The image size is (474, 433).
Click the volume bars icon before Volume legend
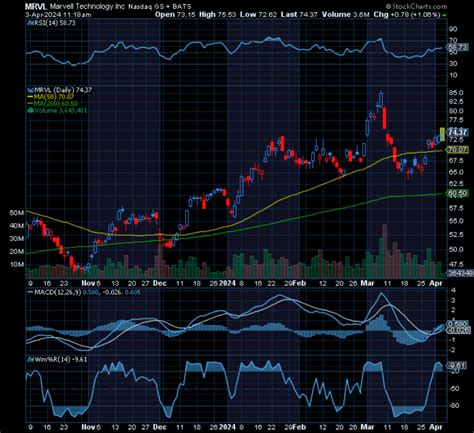pyautogui.click(x=30, y=110)
